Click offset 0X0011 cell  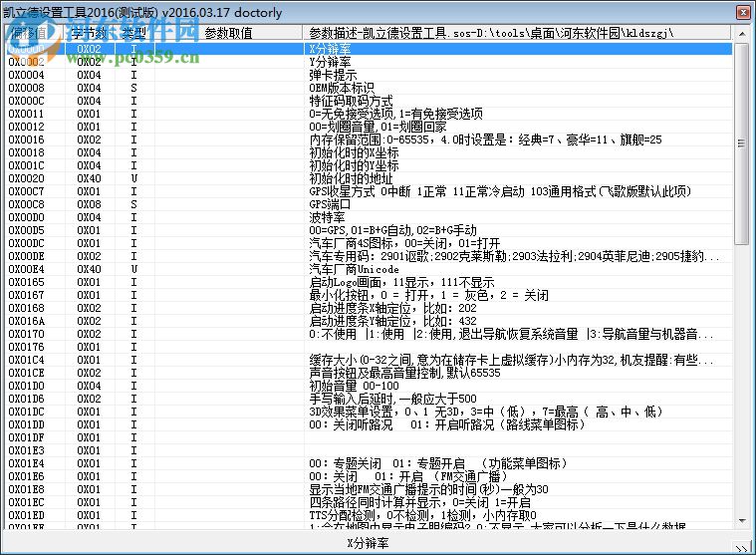tap(26, 114)
